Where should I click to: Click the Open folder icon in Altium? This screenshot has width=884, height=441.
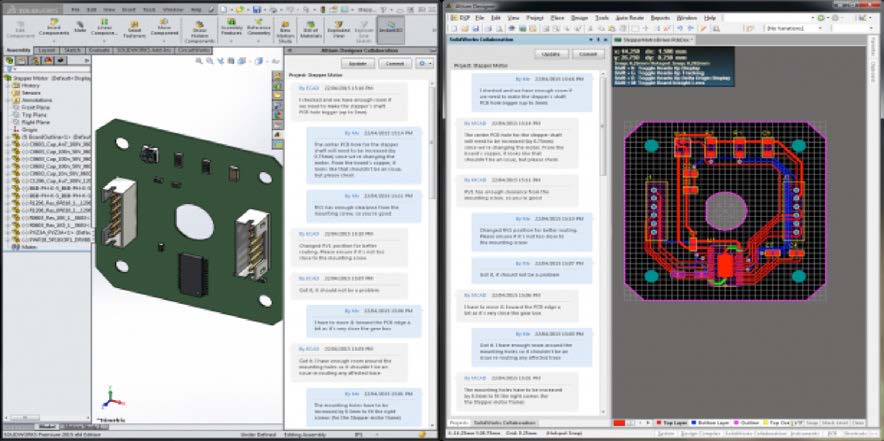(x=466, y=28)
